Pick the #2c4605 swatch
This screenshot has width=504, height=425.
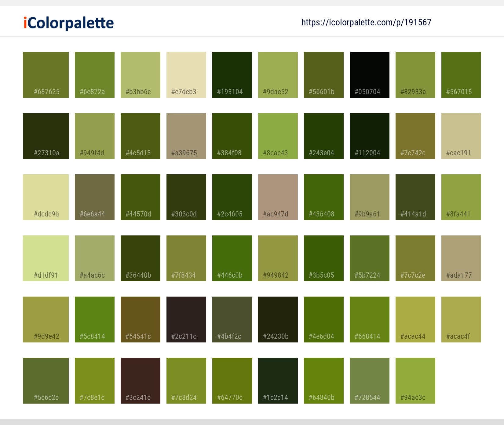click(x=232, y=197)
